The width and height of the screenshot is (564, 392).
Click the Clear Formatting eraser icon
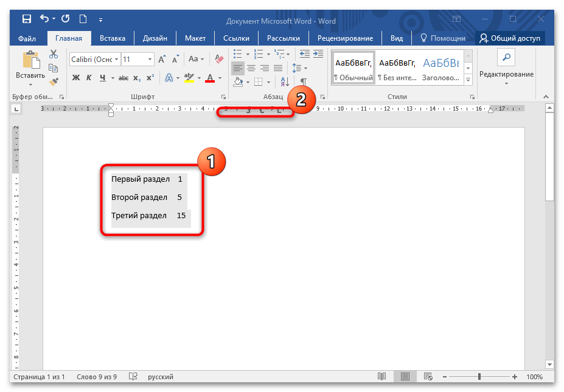tap(220, 59)
